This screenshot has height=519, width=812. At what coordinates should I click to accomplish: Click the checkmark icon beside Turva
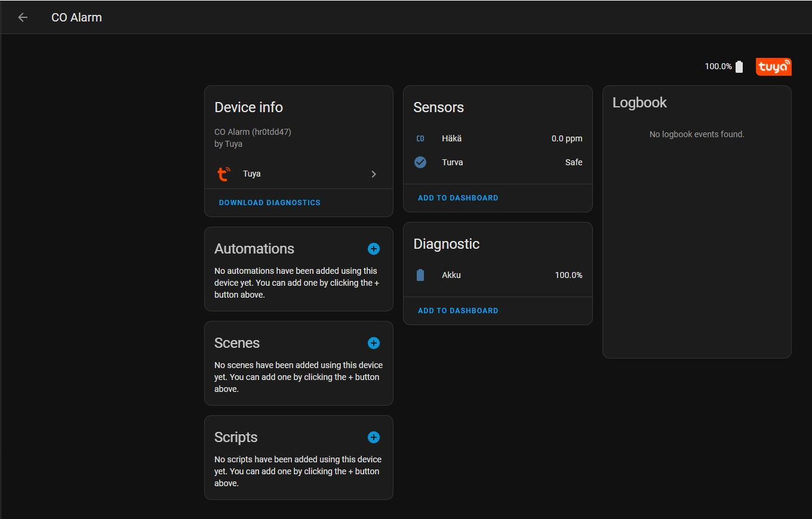pyautogui.click(x=420, y=162)
